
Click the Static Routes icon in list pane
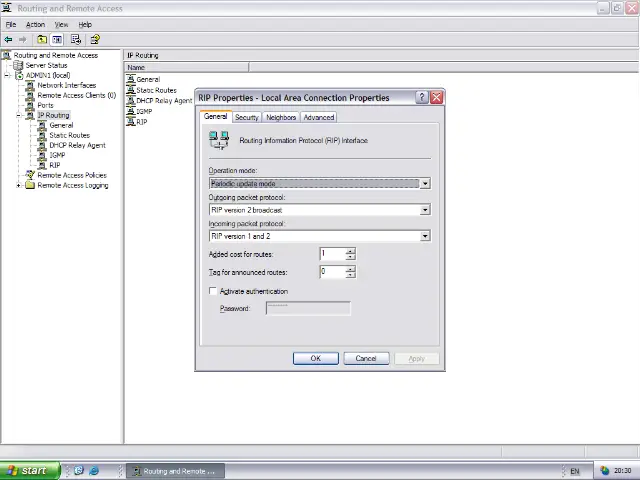coord(131,90)
